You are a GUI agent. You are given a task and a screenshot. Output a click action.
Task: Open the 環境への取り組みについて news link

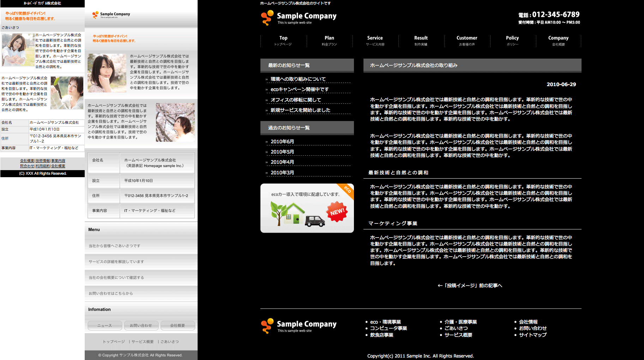point(298,79)
